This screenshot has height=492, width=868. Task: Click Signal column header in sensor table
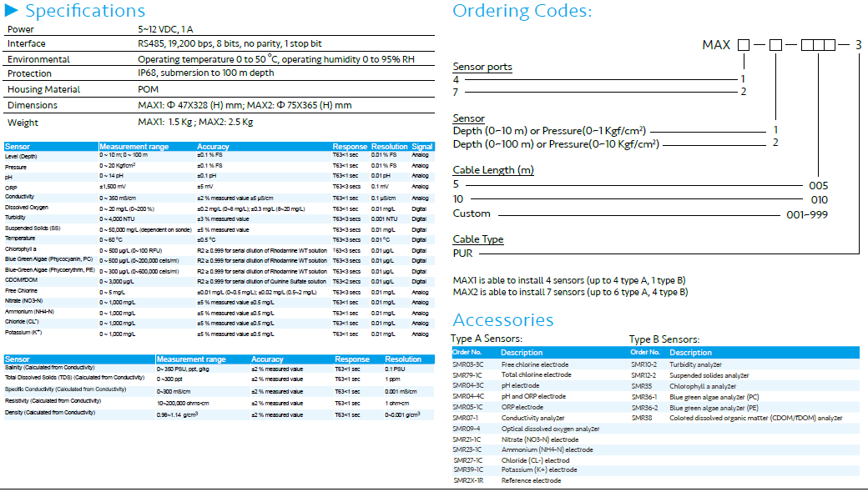[421, 147]
